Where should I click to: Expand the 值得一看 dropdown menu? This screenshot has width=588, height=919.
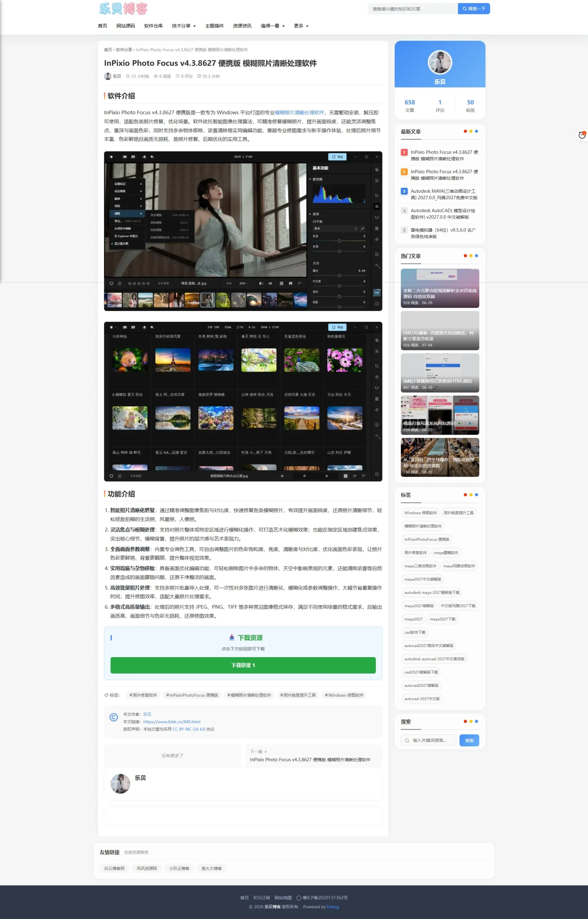click(x=273, y=26)
